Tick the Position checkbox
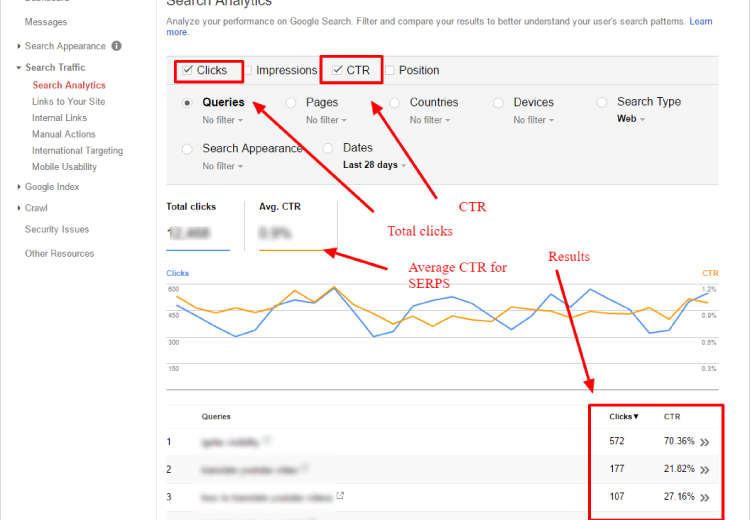Viewport: 750px width, 520px height. click(x=390, y=70)
